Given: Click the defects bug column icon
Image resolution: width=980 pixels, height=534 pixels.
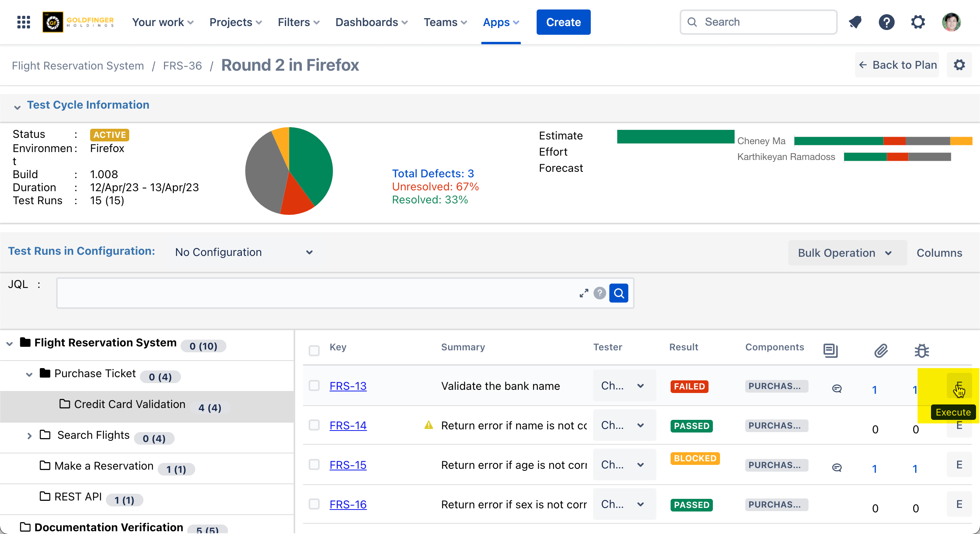Looking at the screenshot, I should click(x=922, y=350).
